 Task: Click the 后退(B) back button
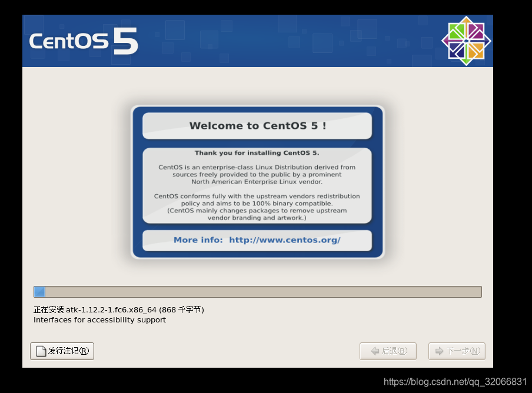388,351
